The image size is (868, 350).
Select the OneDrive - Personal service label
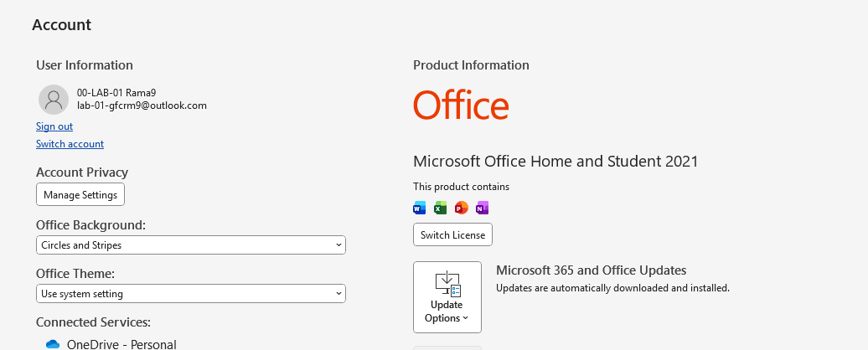tap(121, 344)
